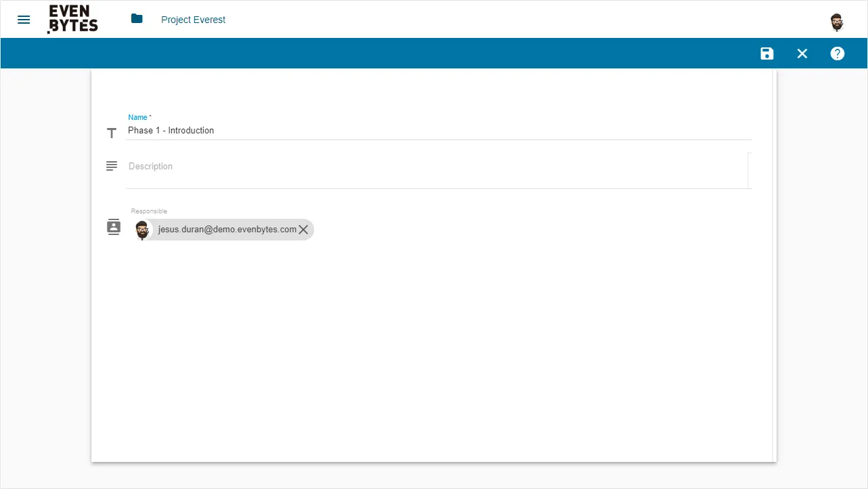Viewport: 868px width, 489px height.
Task: Close the form using the toolbar X
Action: tap(802, 54)
